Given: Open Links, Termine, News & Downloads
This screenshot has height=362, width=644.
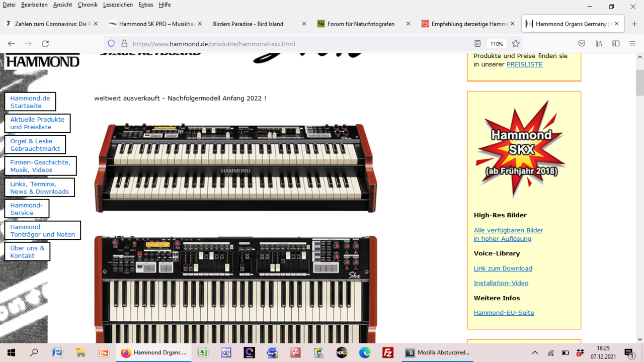Looking at the screenshot, I should tap(39, 188).
